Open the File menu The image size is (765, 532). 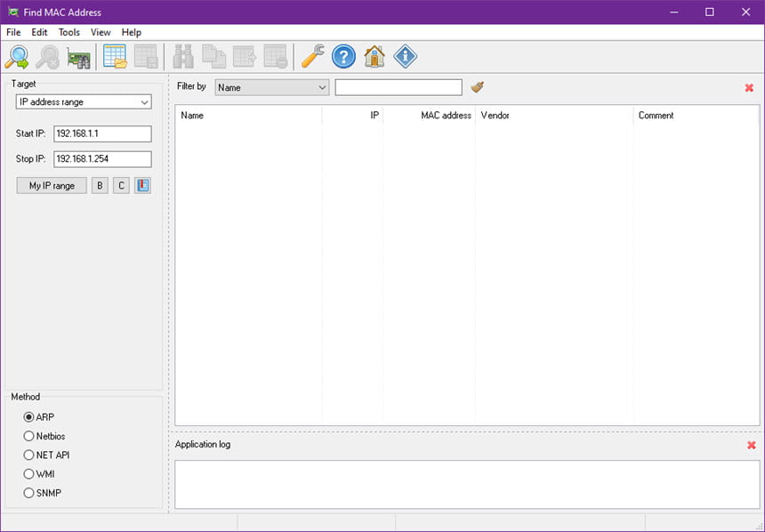(13, 32)
